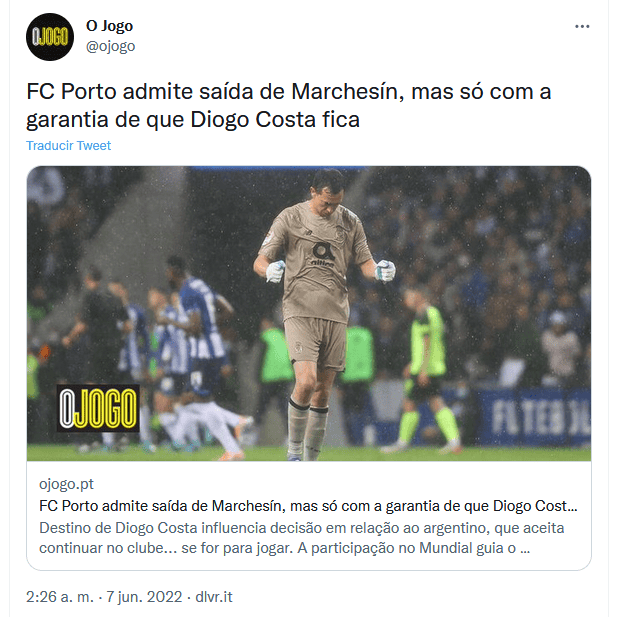The width and height of the screenshot is (636, 617).
Task: Click the second line of tweet text
Action: coord(193,120)
